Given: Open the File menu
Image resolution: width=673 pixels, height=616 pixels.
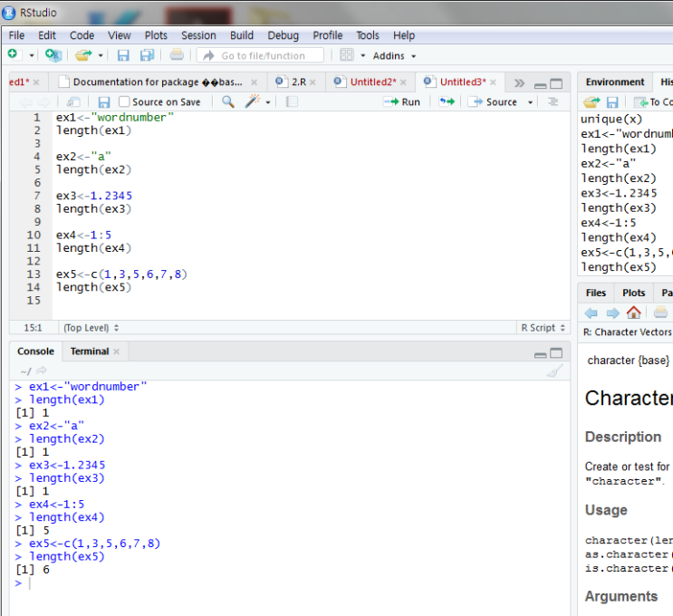Looking at the screenshot, I should coord(16,35).
